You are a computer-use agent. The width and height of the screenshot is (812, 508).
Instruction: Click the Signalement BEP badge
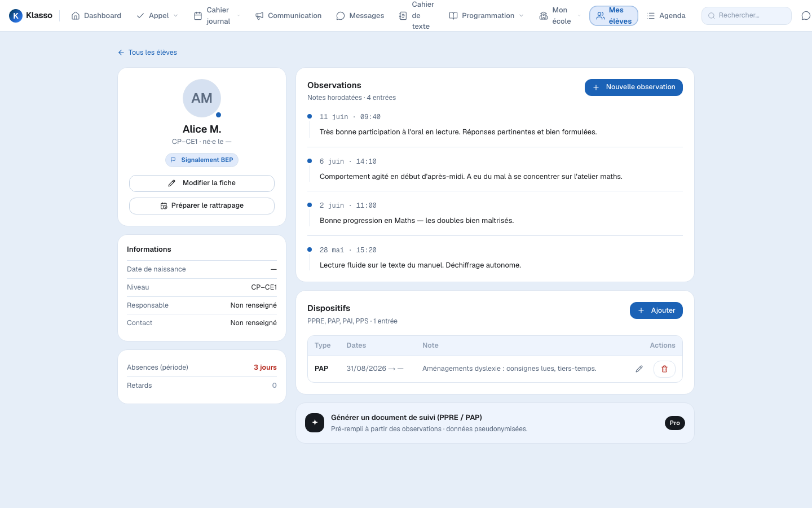202,160
